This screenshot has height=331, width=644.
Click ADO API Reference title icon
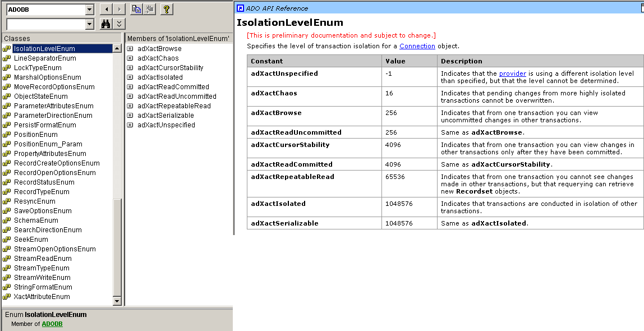pyautogui.click(x=240, y=8)
